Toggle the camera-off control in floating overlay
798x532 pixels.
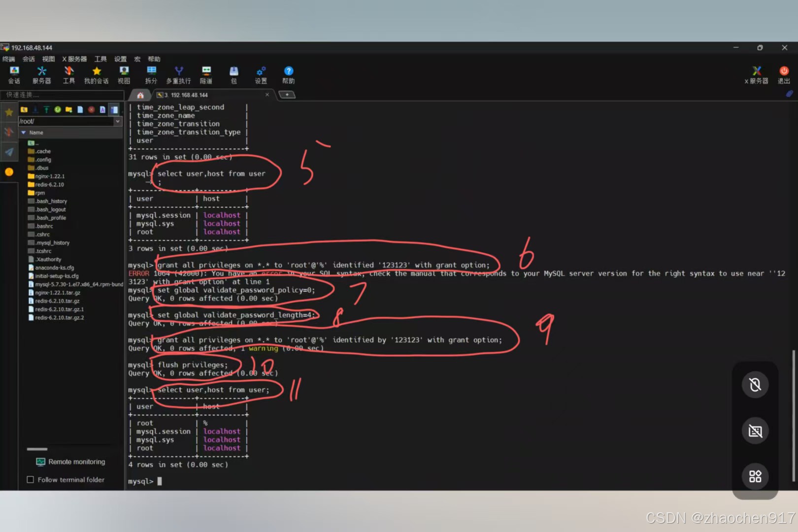click(755, 385)
